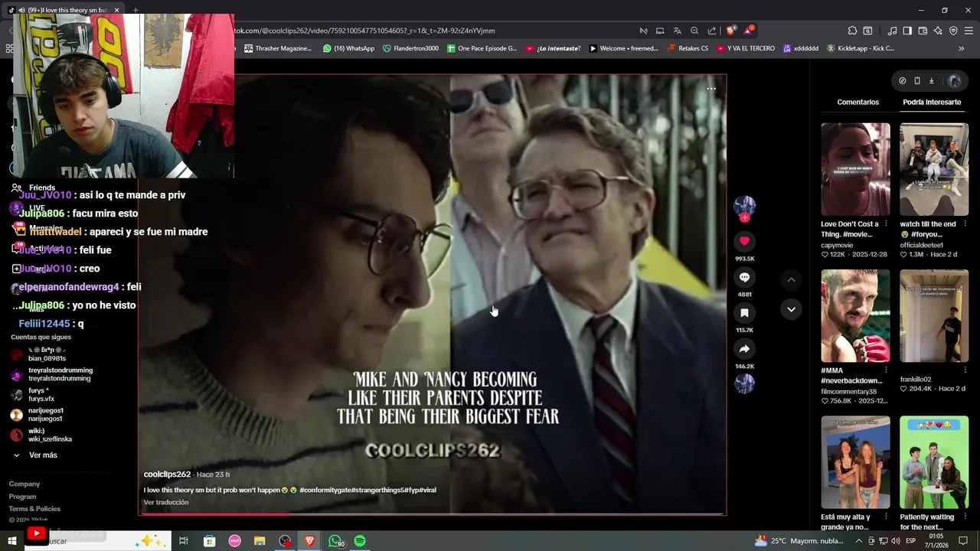Open wiki_szeflinska followed account
Screen dimensions: 980x551
point(41,435)
